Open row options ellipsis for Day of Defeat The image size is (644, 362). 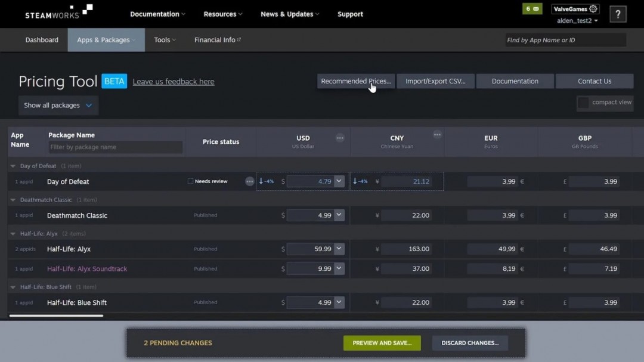click(x=249, y=181)
